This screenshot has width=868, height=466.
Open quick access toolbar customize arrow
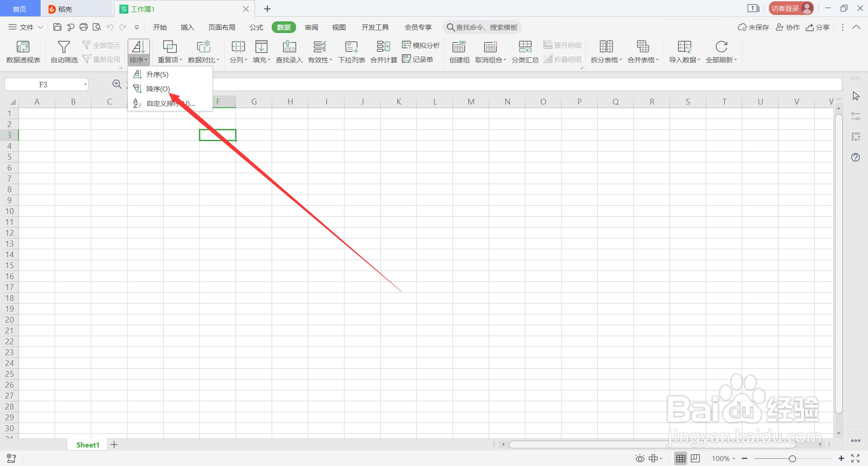[x=137, y=27]
